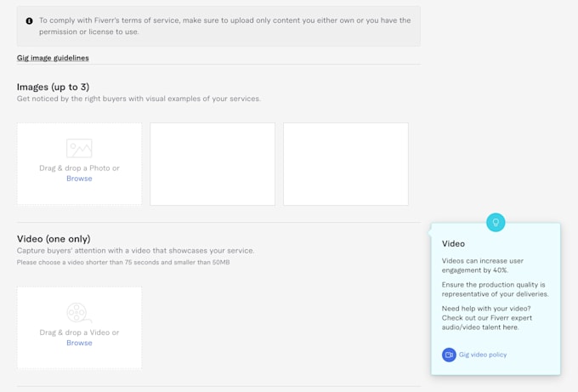Click the Fiverr terms of service notice text
The height and width of the screenshot is (392, 578).
(x=225, y=26)
